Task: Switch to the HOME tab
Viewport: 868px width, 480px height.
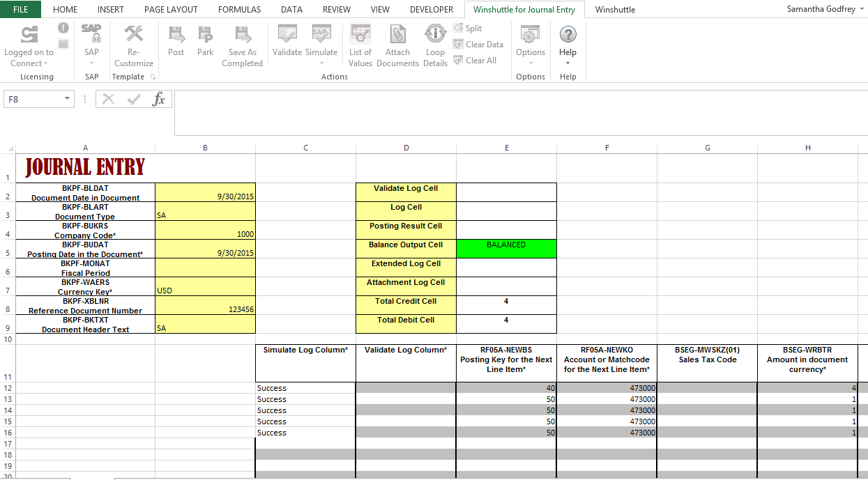Action: [66, 9]
